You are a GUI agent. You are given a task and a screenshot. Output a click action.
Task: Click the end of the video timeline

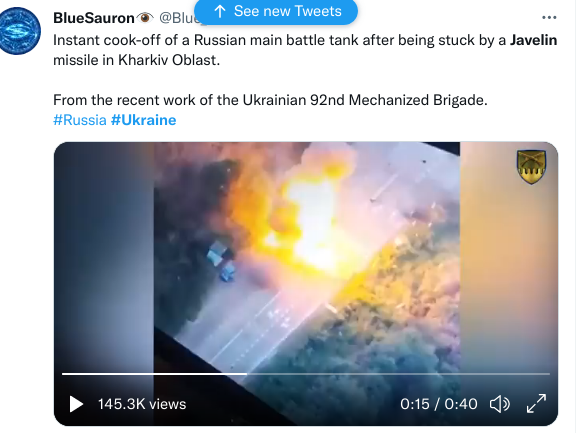pyautogui.click(x=548, y=374)
